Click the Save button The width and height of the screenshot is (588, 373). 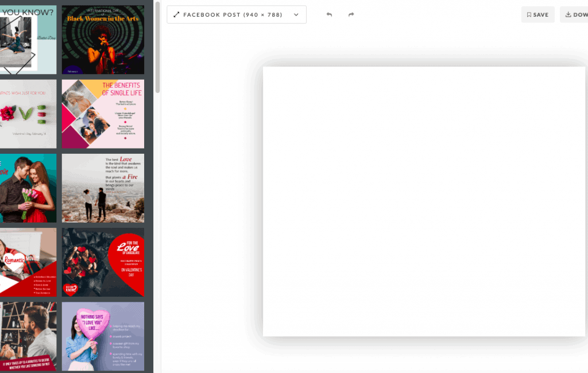[537, 14]
